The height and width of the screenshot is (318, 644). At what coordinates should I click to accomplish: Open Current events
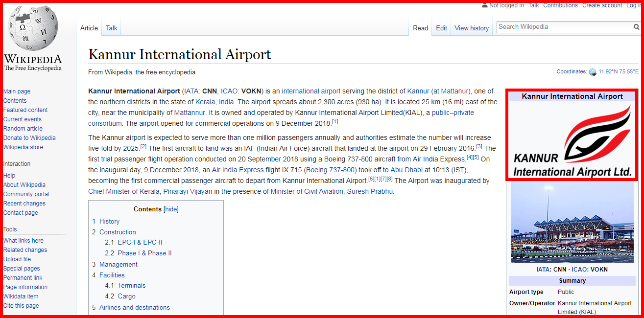[x=23, y=119]
